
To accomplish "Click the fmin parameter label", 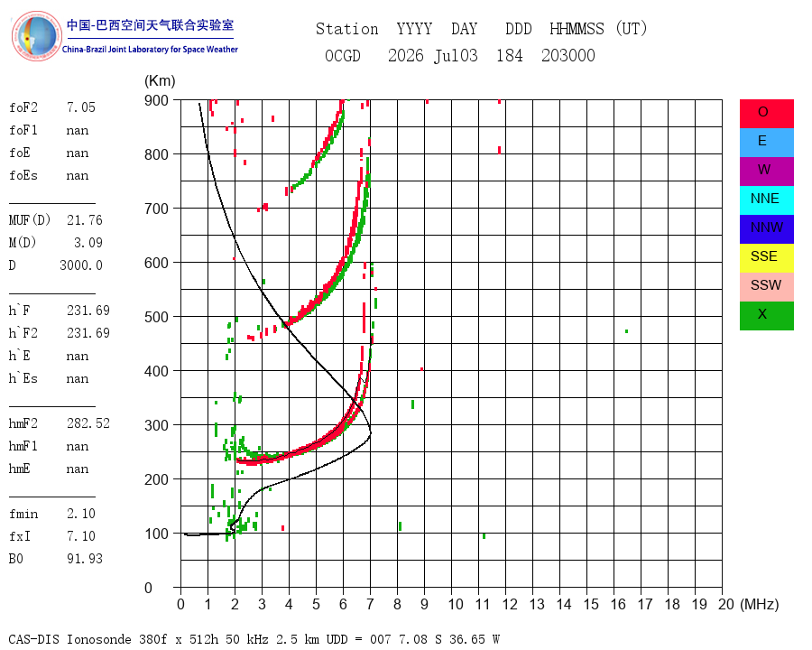I will pos(23,514).
